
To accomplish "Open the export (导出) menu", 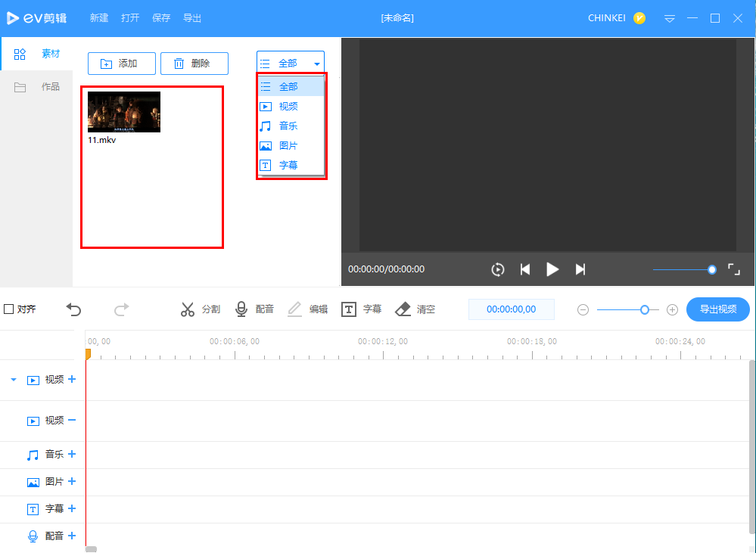I will coord(192,18).
